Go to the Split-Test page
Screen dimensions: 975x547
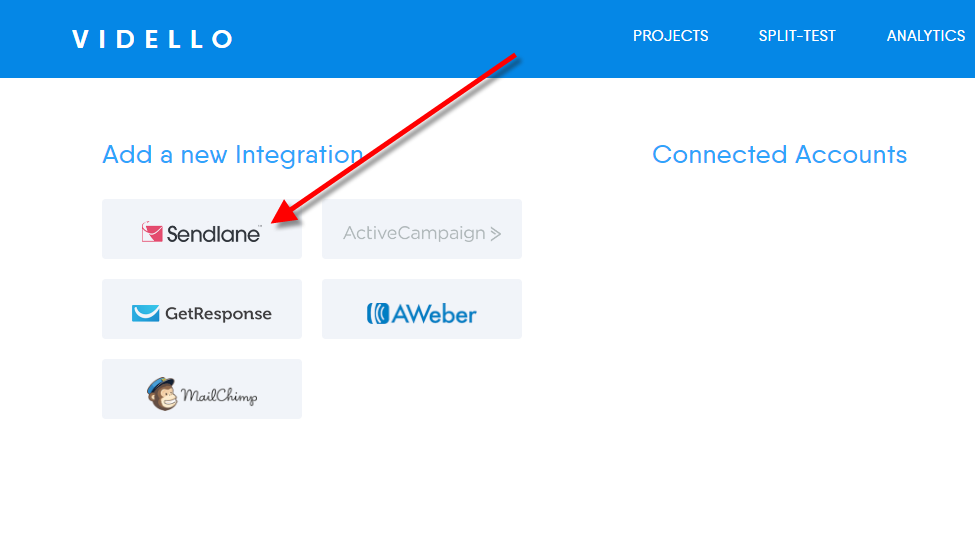pos(797,36)
